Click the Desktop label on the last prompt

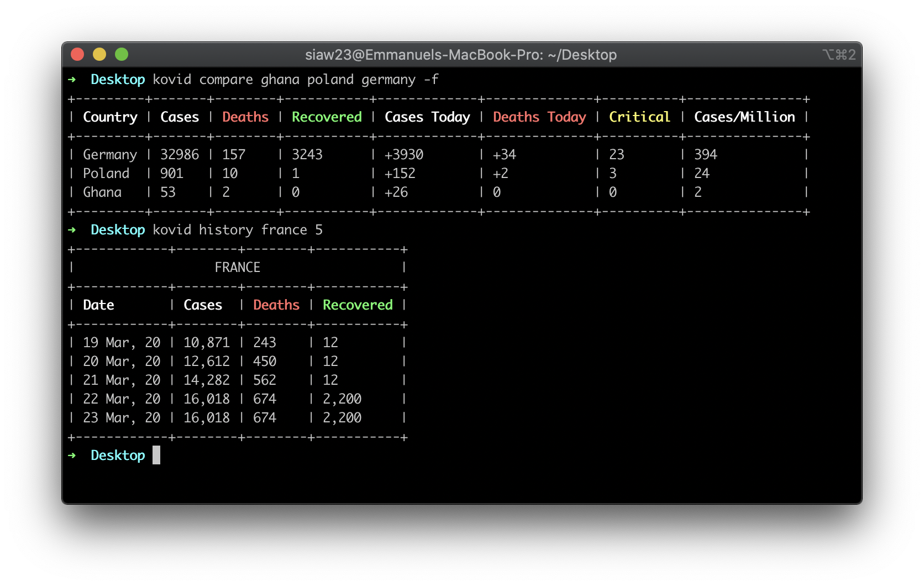tap(118, 456)
